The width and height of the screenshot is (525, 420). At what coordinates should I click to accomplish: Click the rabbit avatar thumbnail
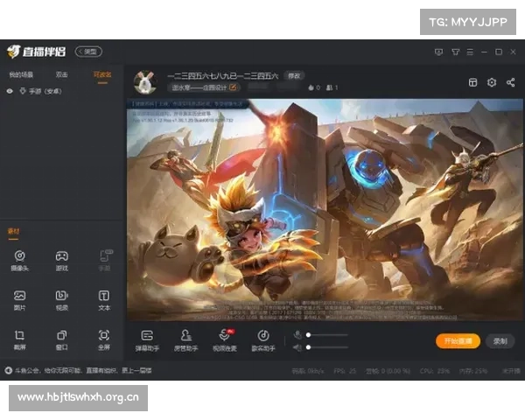145,82
